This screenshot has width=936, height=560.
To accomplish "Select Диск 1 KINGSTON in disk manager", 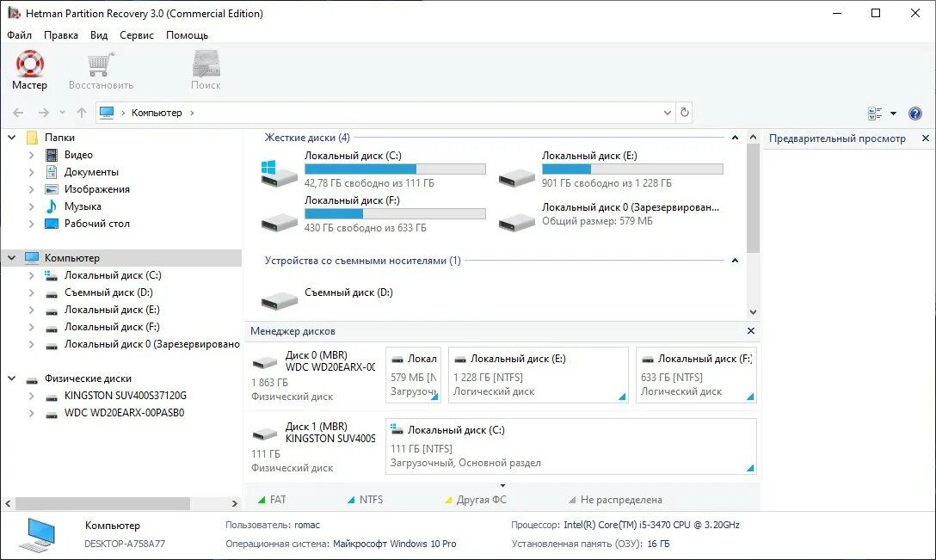I will click(x=314, y=446).
